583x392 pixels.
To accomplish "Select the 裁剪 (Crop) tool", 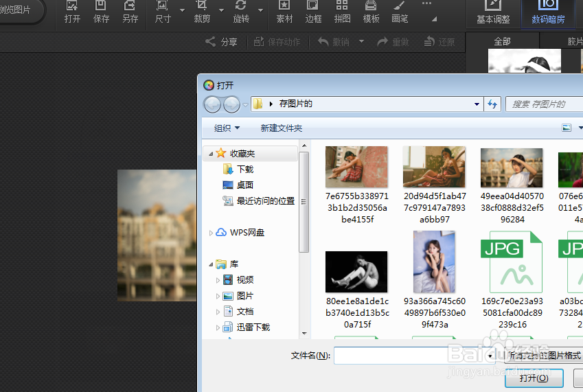I will [202, 12].
